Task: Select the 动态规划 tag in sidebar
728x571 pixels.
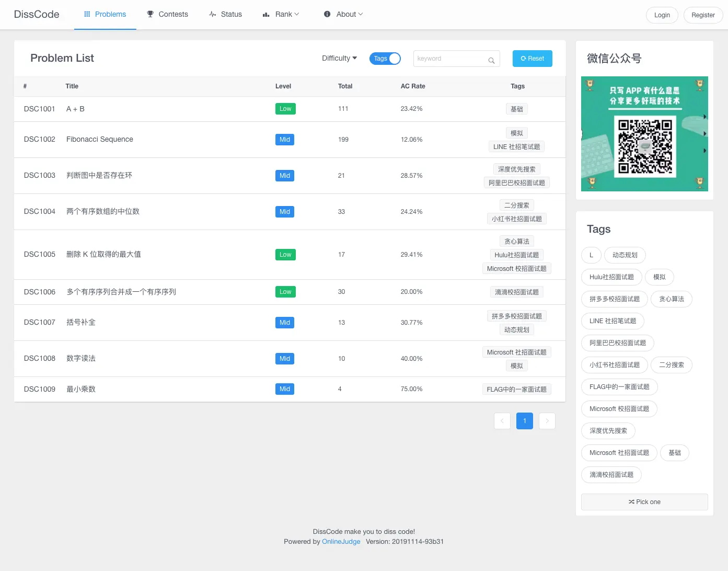Action: [x=625, y=255]
